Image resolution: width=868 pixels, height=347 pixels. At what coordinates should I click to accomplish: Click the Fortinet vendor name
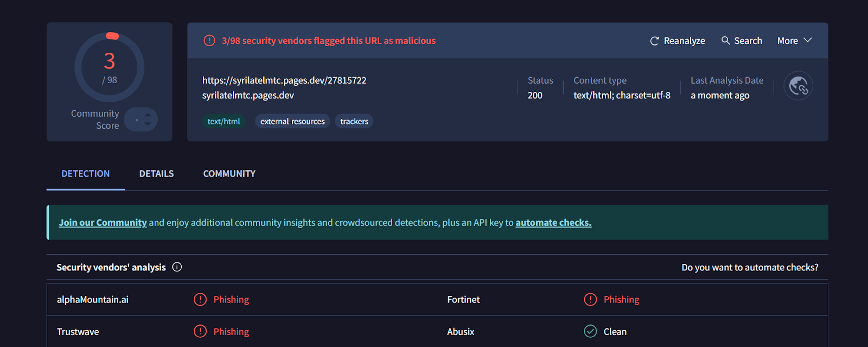coord(463,300)
